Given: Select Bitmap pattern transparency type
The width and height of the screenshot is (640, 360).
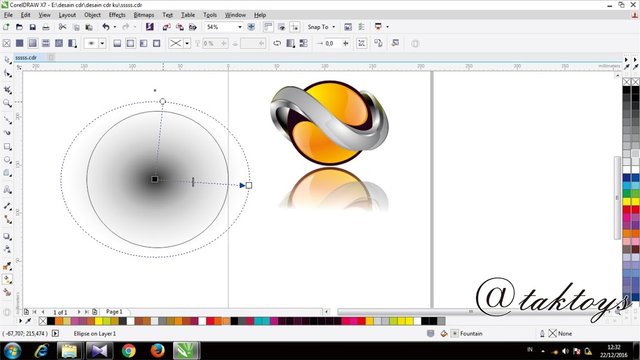Looking at the screenshot, I should click(x=59, y=43).
